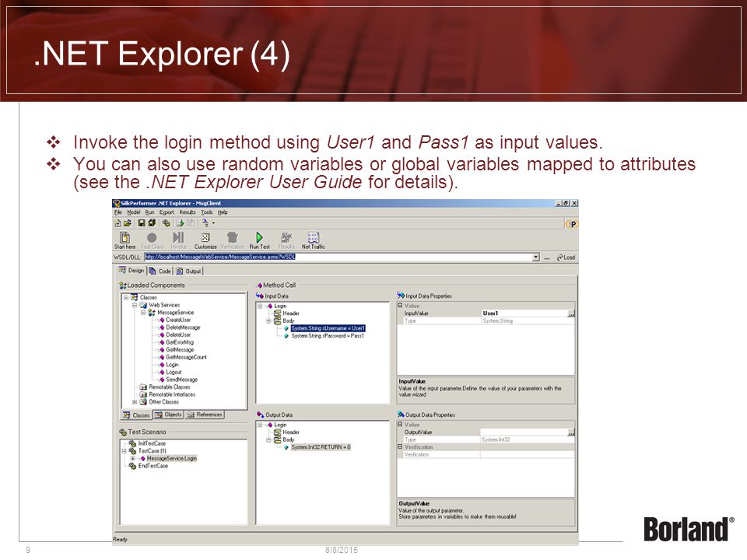This screenshot has height=560, width=747.
Task: Open the Export menu
Action: tap(167, 212)
